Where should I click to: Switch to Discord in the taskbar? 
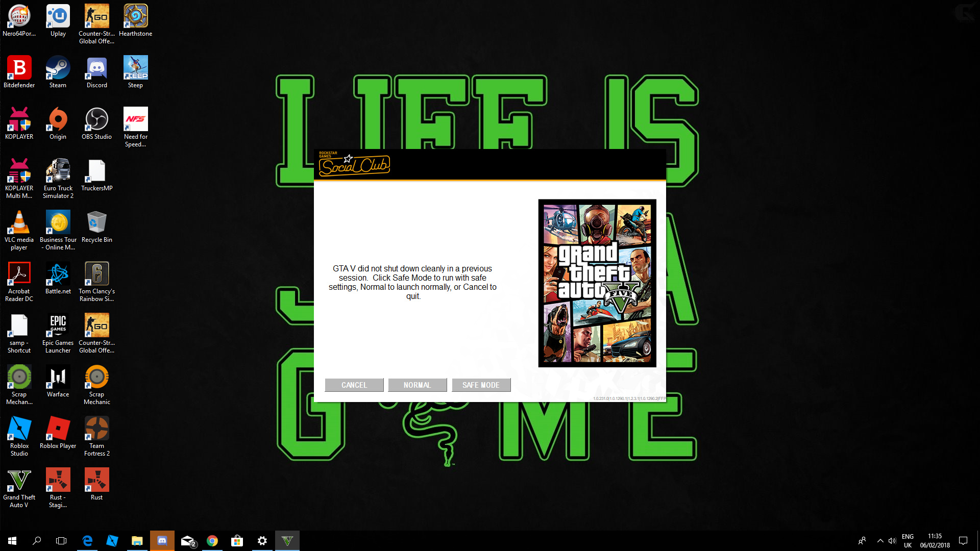pos(162,541)
